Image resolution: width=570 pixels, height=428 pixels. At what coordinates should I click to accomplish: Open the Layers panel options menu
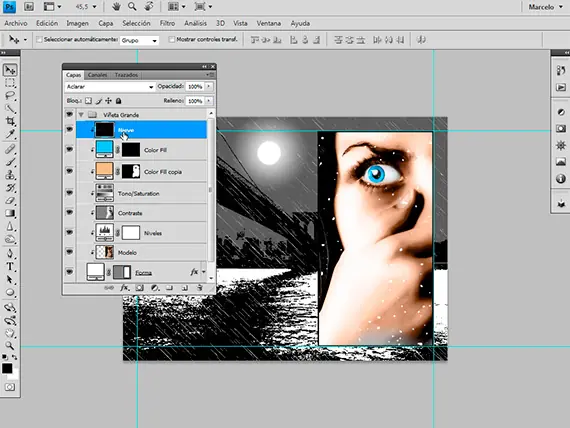(210, 75)
